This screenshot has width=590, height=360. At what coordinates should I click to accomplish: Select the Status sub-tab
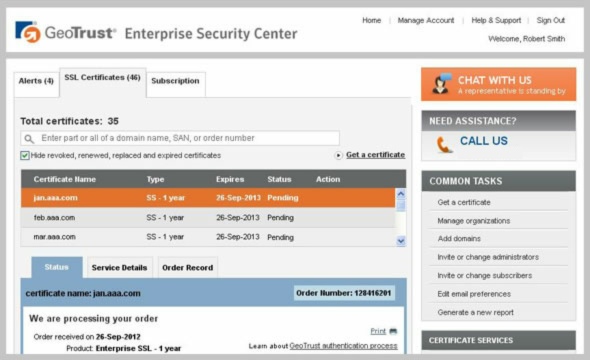pyautogui.click(x=56, y=267)
